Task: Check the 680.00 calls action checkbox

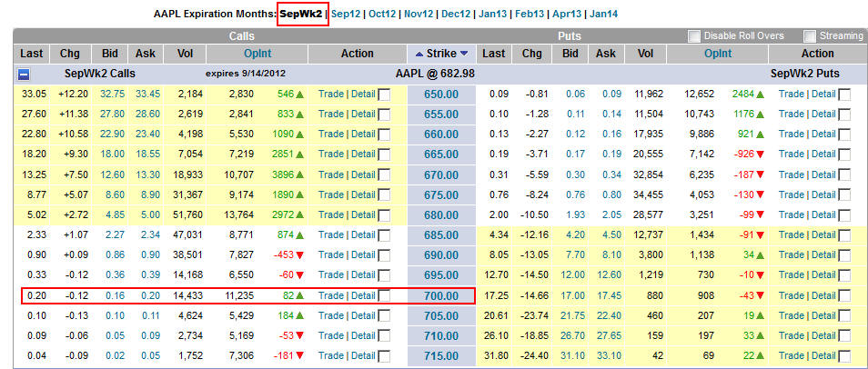Action: (x=384, y=215)
